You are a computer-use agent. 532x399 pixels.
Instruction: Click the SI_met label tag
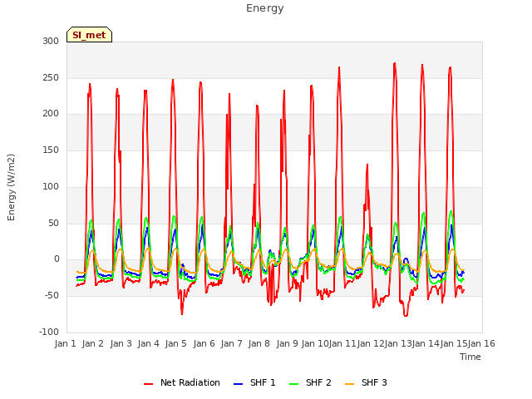[x=89, y=35]
